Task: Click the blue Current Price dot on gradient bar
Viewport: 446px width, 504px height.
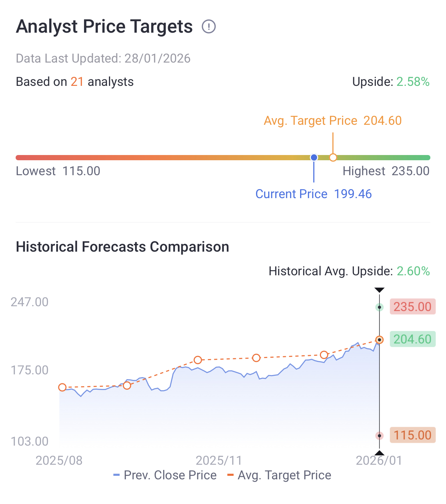Action: (314, 157)
